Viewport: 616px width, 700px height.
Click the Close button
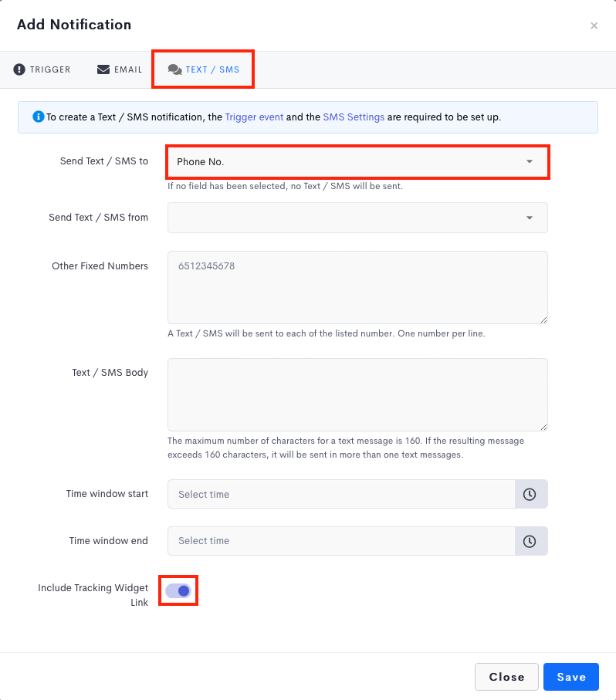click(x=506, y=677)
